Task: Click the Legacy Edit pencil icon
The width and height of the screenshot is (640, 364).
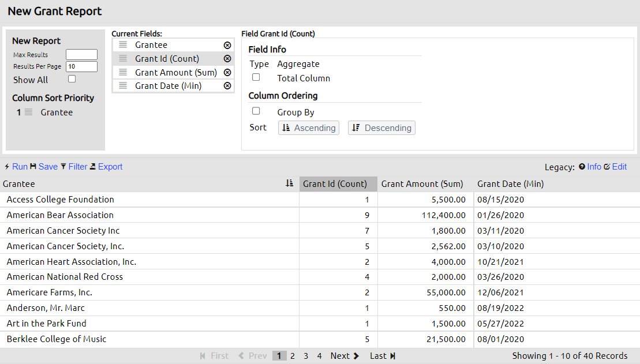Action: click(607, 167)
